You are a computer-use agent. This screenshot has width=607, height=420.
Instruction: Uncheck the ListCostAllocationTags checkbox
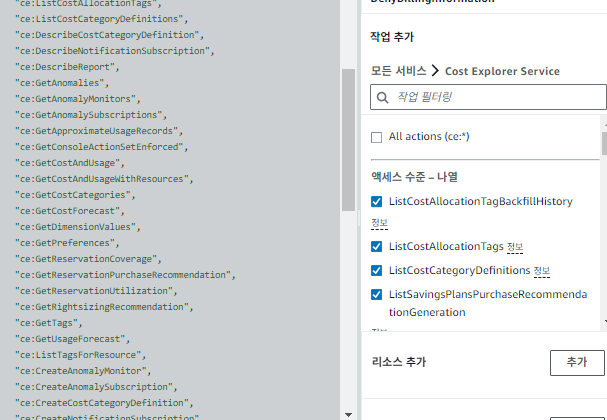coord(376,247)
